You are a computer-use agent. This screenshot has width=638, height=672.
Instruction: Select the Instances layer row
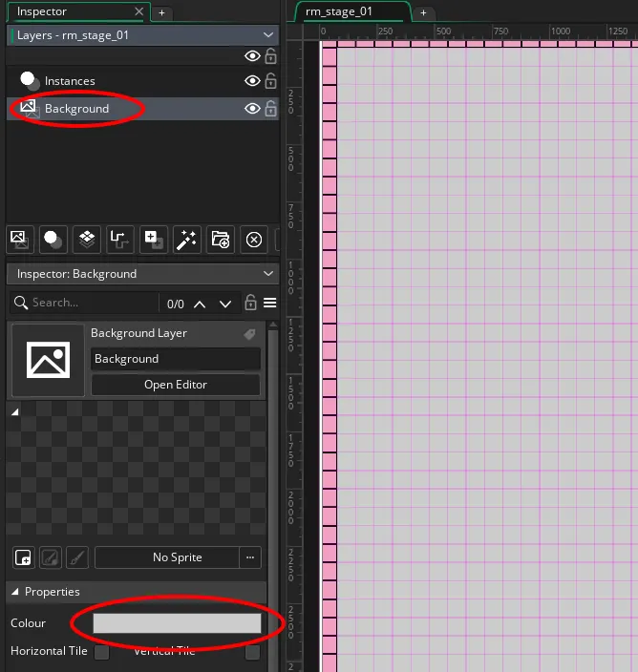click(x=142, y=80)
